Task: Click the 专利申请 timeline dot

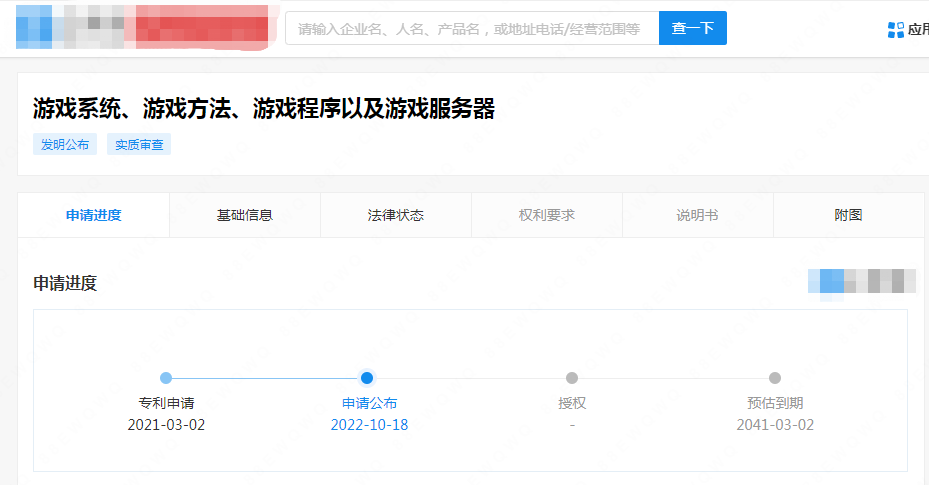Action: [x=166, y=378]
